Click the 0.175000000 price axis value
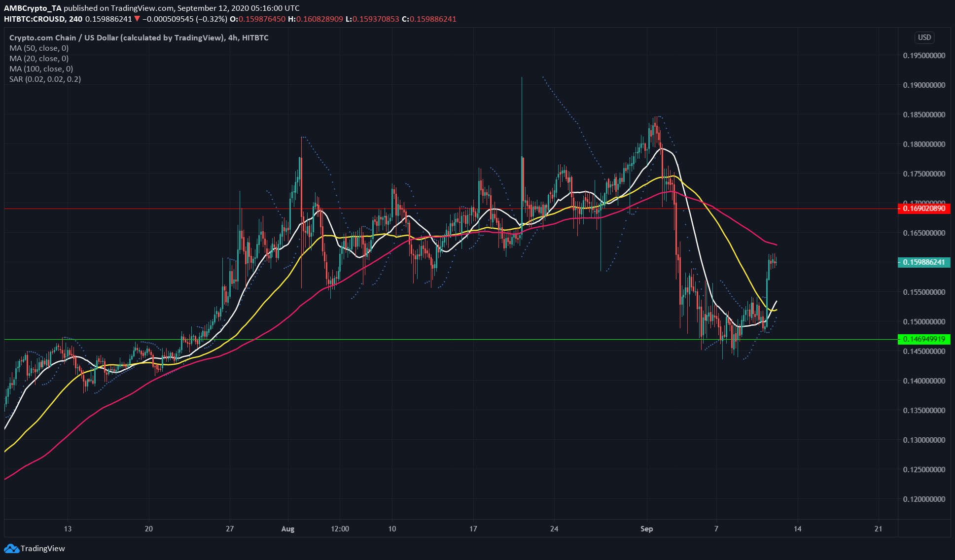 click(x=924, y=174)
